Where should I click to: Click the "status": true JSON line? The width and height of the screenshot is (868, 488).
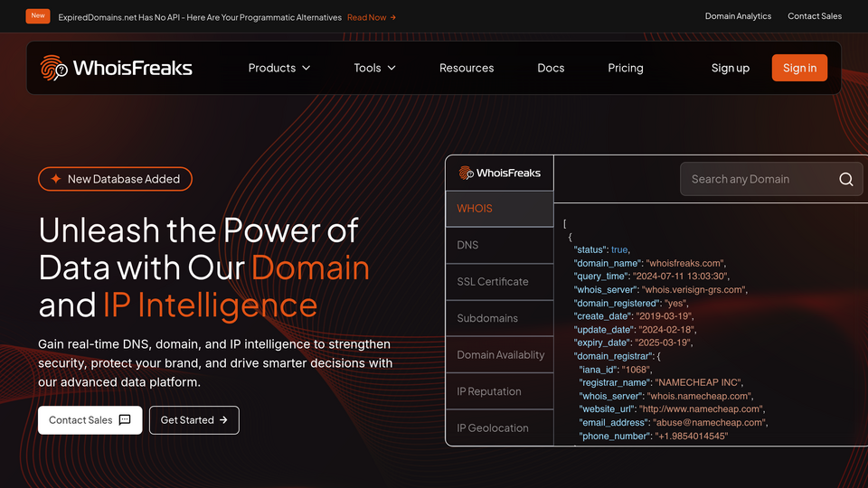point(602,250)
